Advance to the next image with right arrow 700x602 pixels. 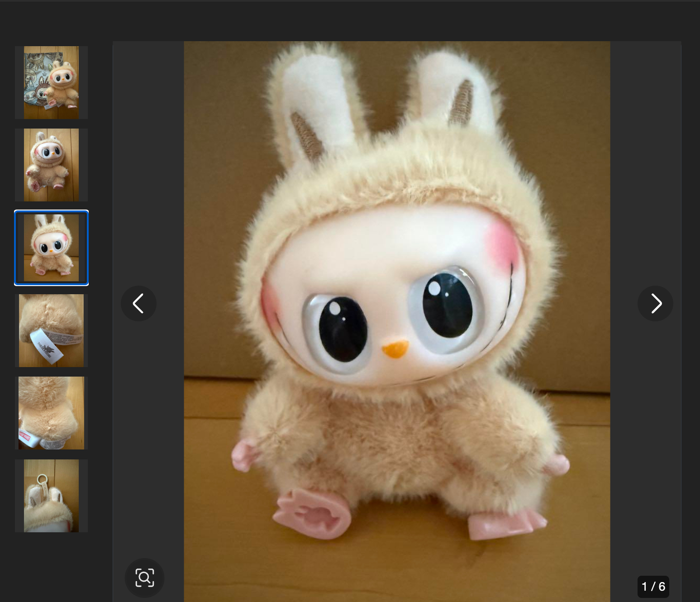(655, 303)
